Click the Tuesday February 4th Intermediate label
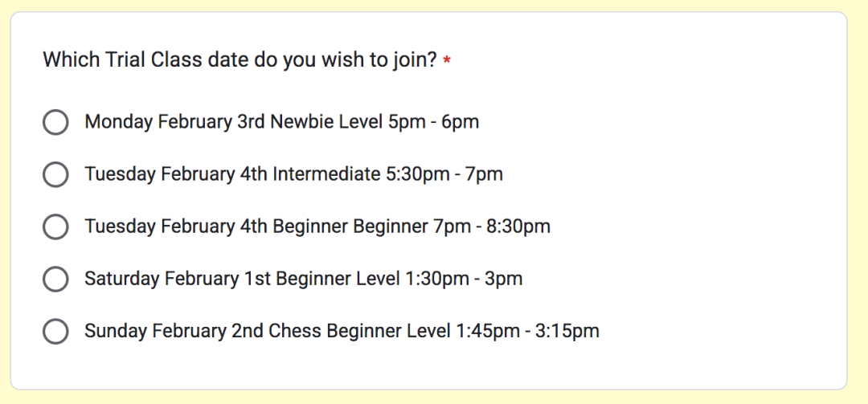Screen dimensions: 868x404 click(x=294, y=174)
